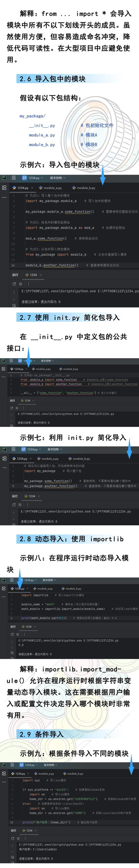Click 'import my_package' code line in 示例七 screenshot
This screenshot has width=139, height=868.
40,471
